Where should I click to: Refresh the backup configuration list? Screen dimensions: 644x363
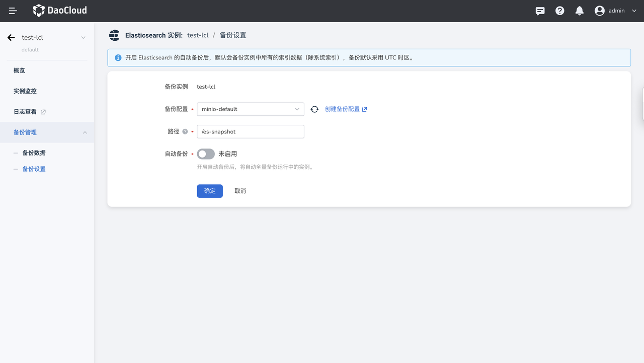[314, 109]
